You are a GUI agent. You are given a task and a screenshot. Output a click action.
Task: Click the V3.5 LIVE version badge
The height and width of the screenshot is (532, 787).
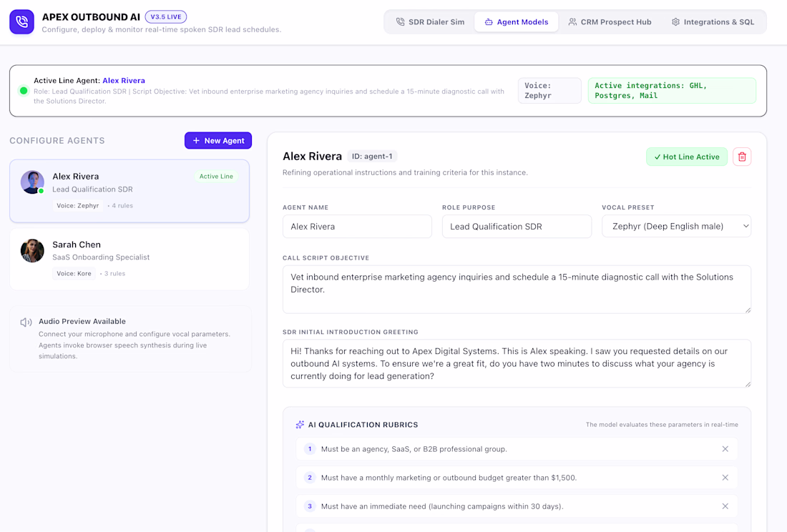166,16
